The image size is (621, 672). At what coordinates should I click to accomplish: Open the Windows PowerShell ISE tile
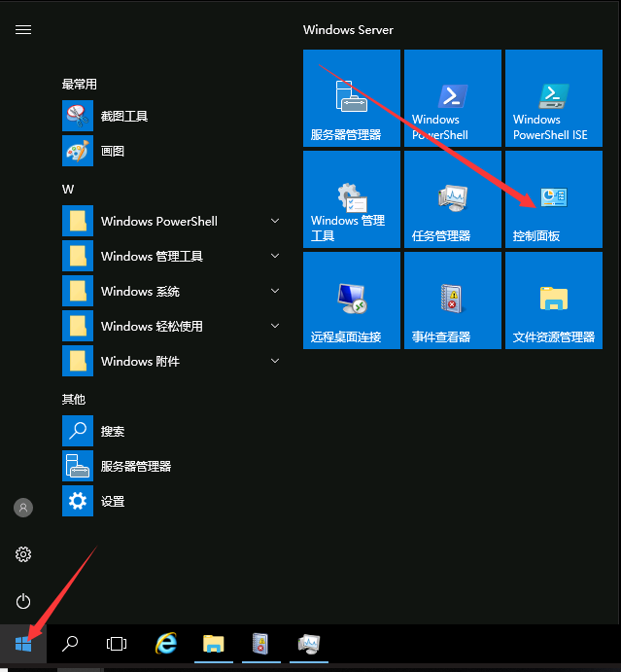pos(554,98)
